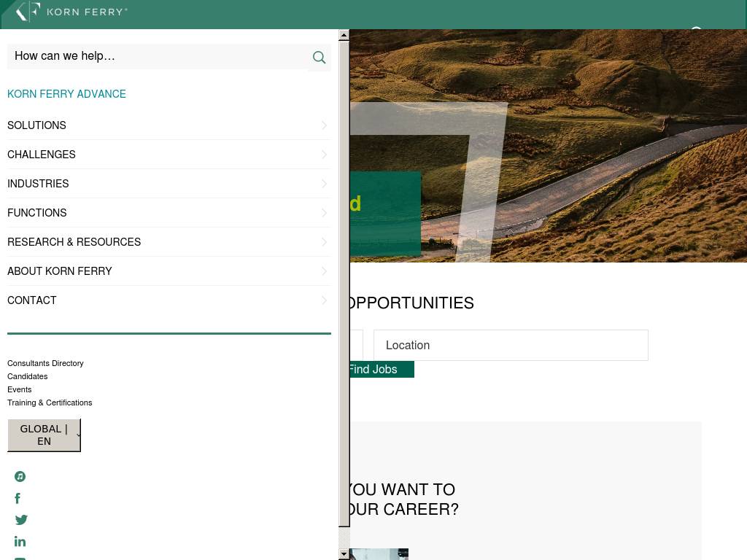Open the Twitter bird icon
The height and width of the screenshot is (560, 747).
coord(21,520)
